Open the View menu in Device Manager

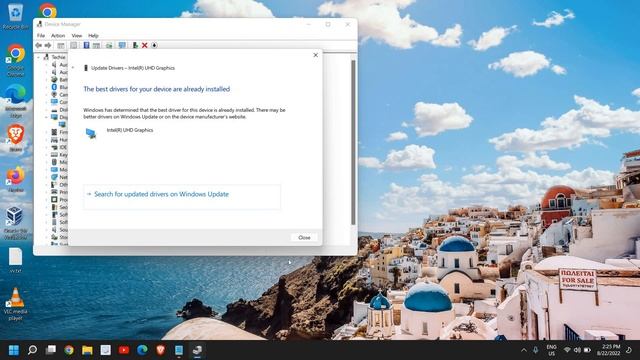(77, 36)
